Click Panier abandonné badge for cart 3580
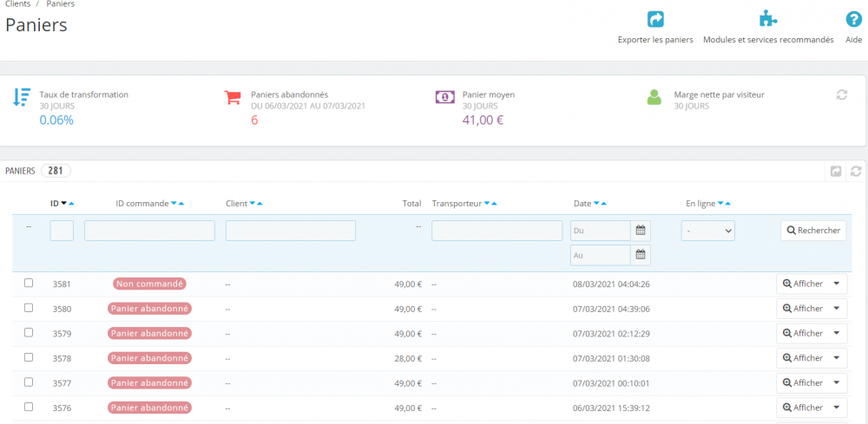 point(149,309)
